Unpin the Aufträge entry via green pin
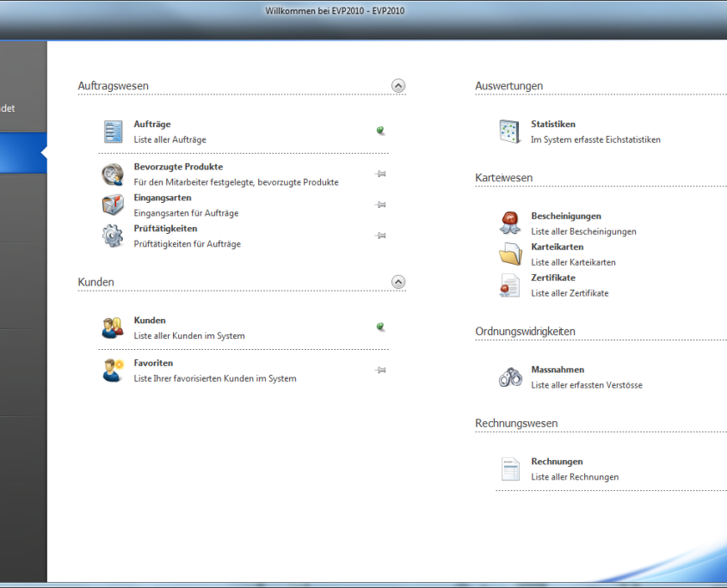This screenshot has width=727, height=588. (380, 131)
